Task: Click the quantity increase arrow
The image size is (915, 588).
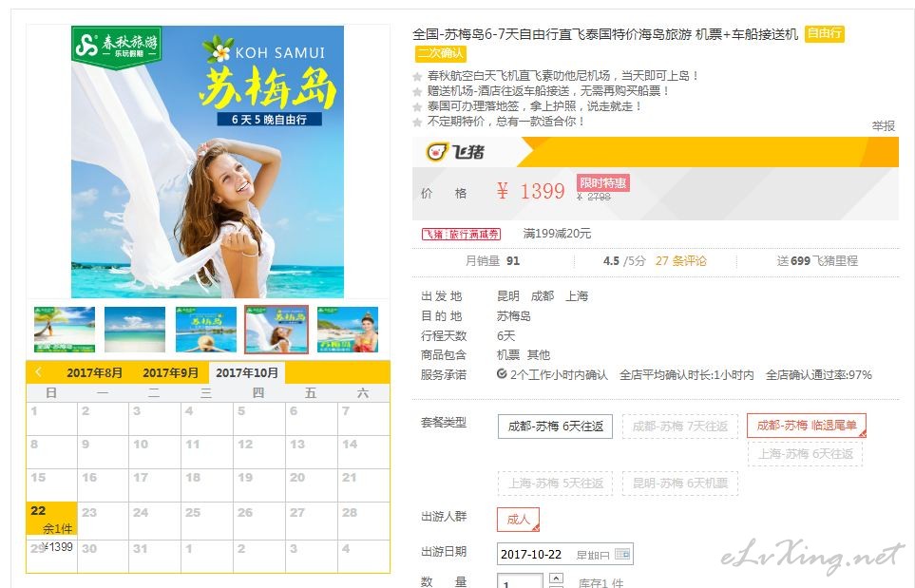Action: click(x=556, y=579)
